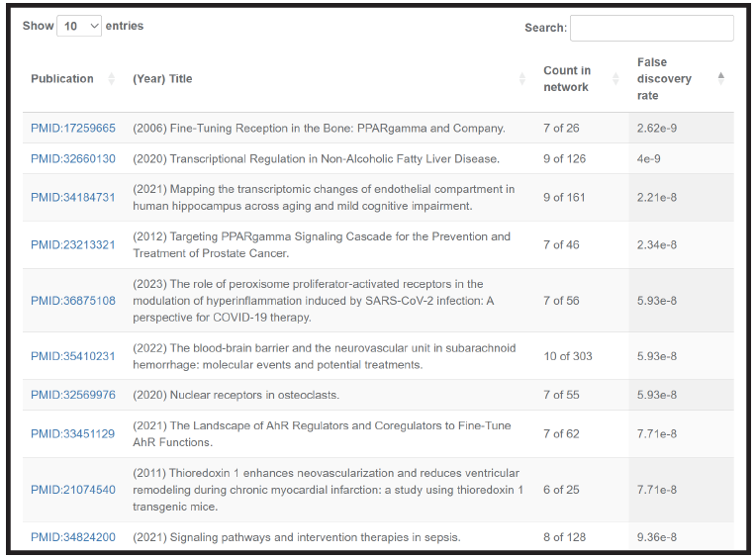Image resolution: width=756 pixels, height=558 pixels.
Task: Click the False discovery rate header
Action: [664, 78]
